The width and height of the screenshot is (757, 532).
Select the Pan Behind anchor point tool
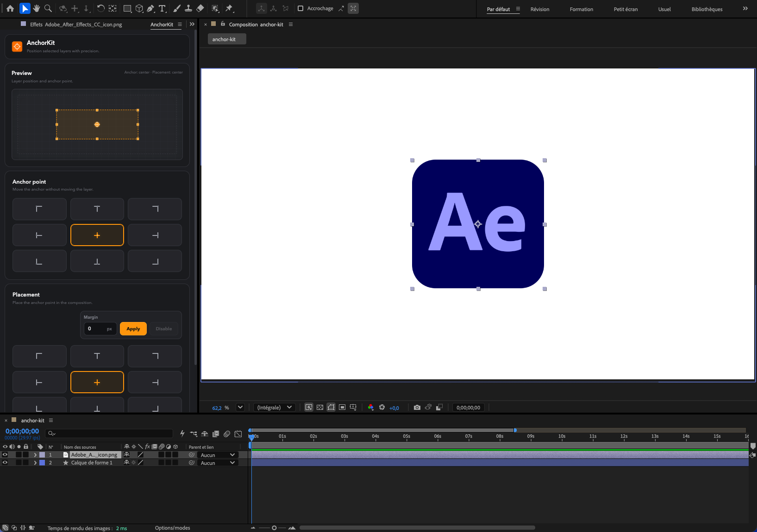click(113, 8)
